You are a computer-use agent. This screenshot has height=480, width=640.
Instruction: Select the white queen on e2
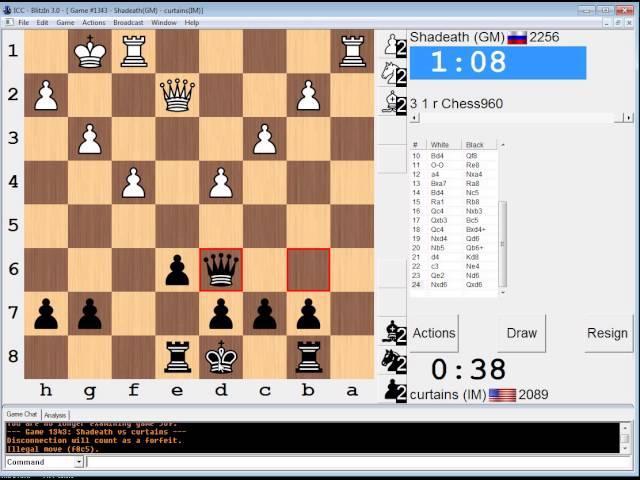(177, 95)
